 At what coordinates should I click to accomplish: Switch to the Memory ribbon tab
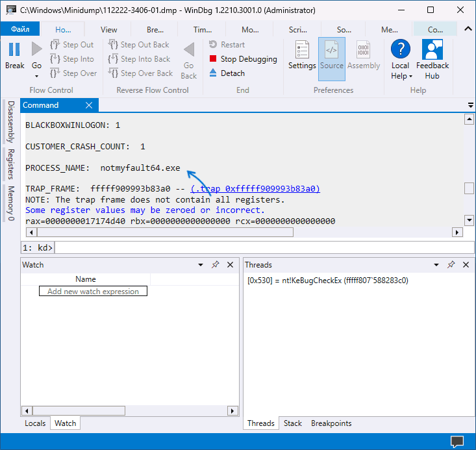(x=390, y=30)
